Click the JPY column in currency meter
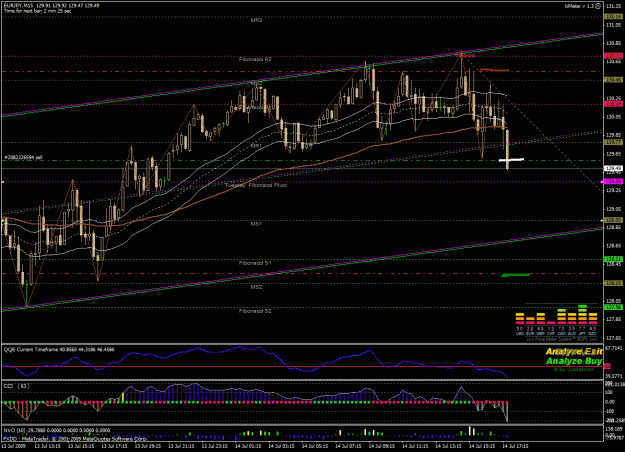Viewport: 625px width, 452px height. [x=582, y=320]
